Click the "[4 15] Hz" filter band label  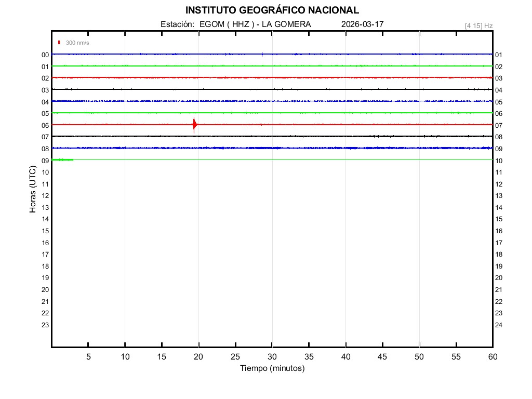478,25
